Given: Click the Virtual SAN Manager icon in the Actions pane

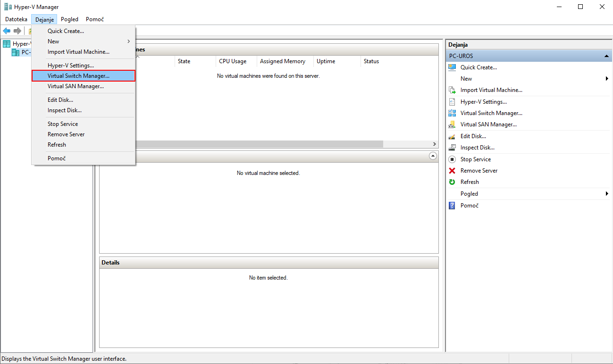Looking at the screenshot, I should coord(452,124).
